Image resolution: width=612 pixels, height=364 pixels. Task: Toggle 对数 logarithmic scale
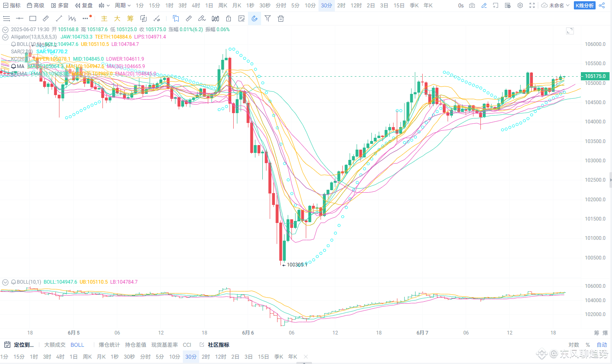click(x=574, y=345)
